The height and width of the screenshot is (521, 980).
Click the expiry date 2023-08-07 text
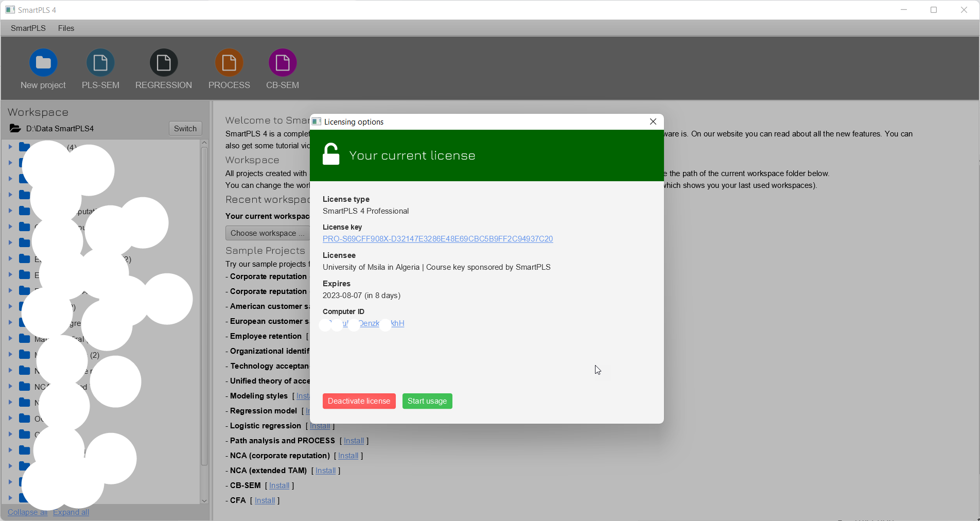361,296
